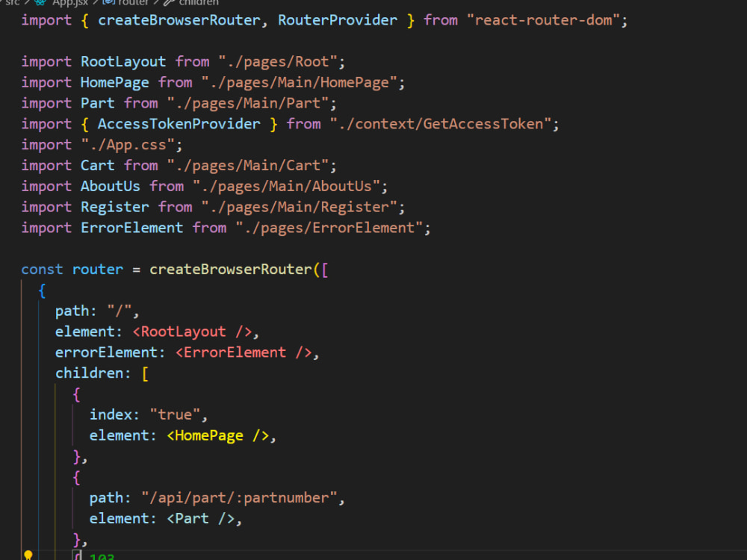Click the "router" variable name in const declaration
This screenshot has width=747, height=560.
coord(98,269)
